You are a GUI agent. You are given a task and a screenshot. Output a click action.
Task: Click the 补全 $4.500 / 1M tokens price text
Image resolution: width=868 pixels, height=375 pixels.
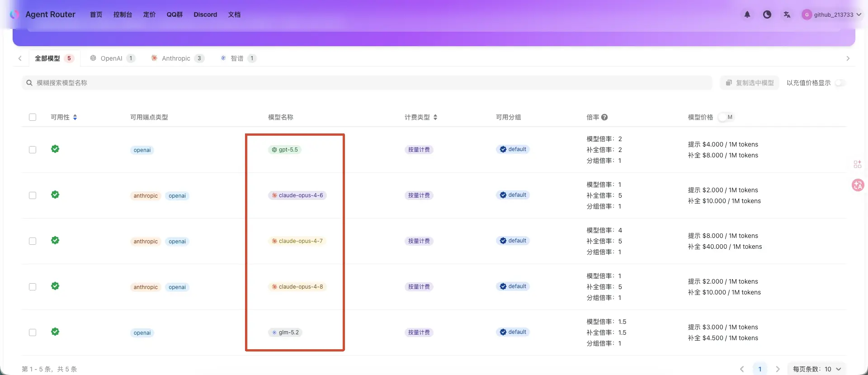pyautogui.click(x=723, y=338)
